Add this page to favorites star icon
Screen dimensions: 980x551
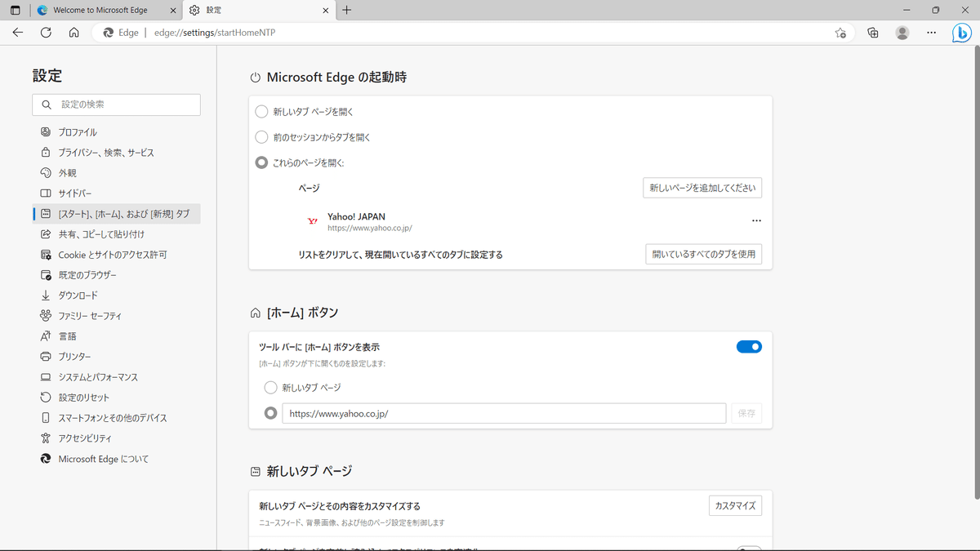pos(840,33)
